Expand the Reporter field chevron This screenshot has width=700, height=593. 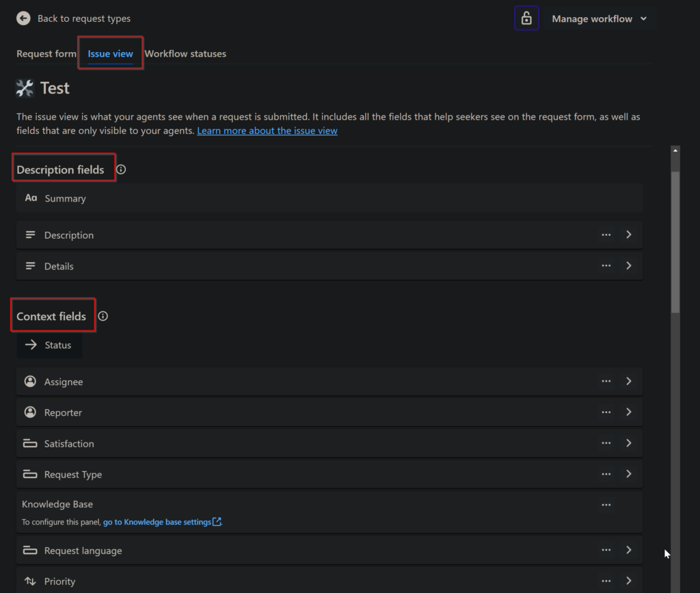[x=629, y=412]
